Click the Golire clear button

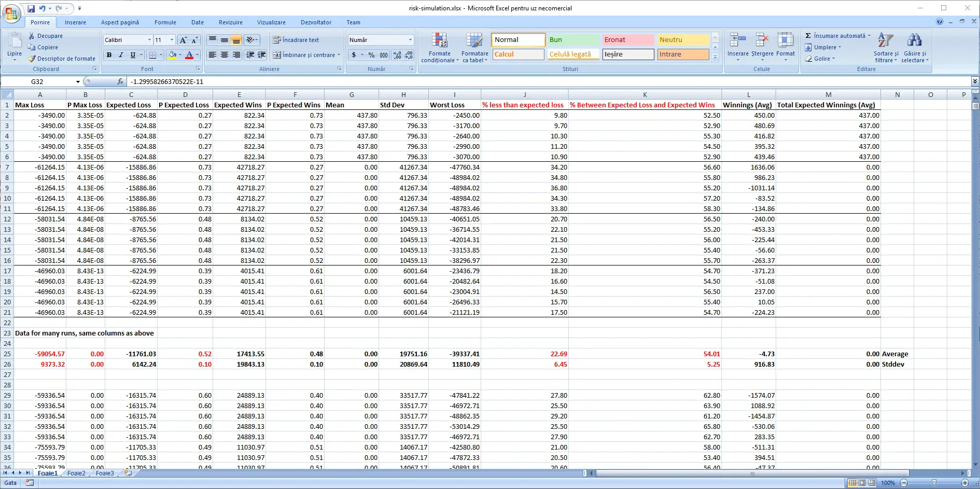[x=820, y=59]
